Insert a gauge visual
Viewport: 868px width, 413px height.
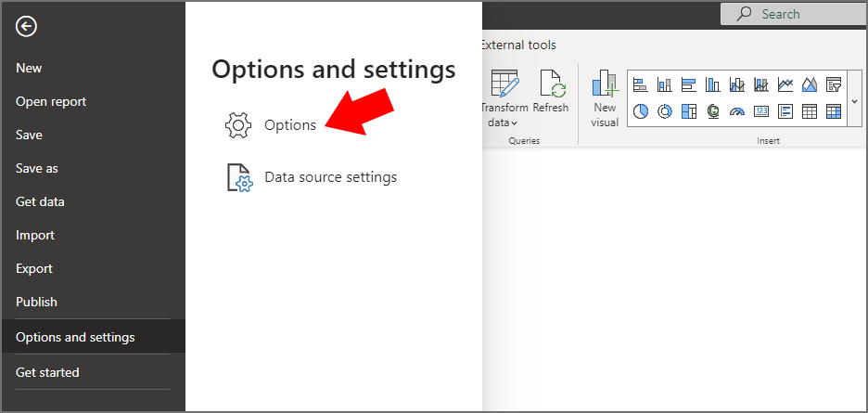737,111
